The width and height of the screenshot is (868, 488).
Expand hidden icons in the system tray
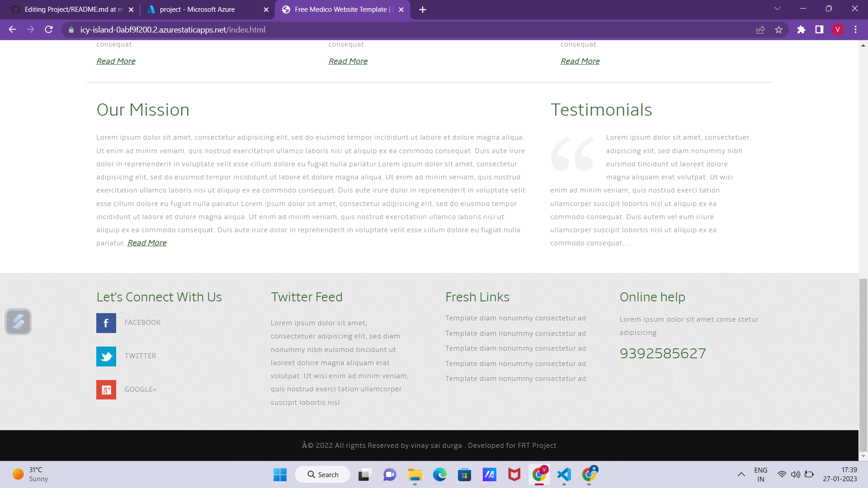tap(741, 474)
